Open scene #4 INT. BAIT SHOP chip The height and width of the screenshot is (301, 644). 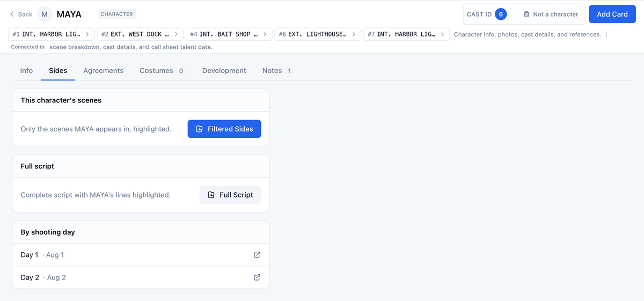pyautogui.click(x=229, y=34)
